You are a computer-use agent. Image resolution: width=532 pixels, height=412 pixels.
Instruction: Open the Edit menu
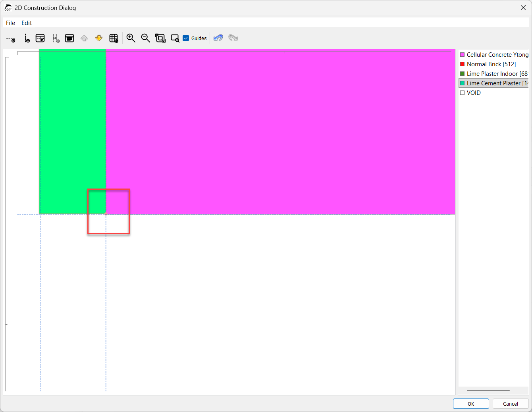coord(27,23)
